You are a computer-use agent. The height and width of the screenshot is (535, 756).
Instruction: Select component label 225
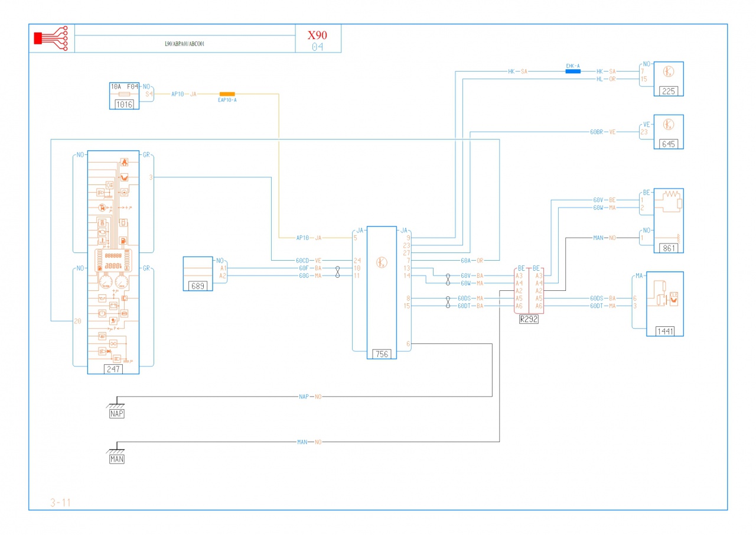point(669,91)
